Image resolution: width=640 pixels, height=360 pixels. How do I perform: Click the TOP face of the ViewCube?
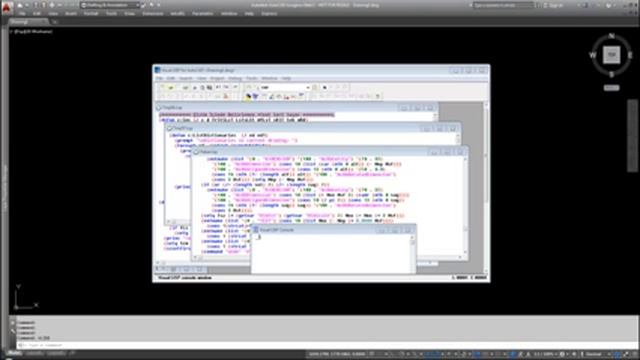611,55
